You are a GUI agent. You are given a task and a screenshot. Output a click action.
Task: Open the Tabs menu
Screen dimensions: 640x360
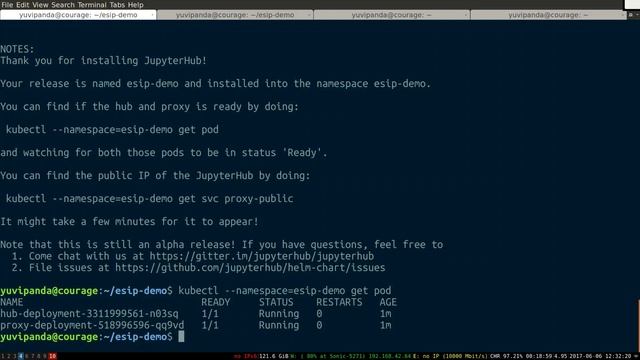[117, 5]
